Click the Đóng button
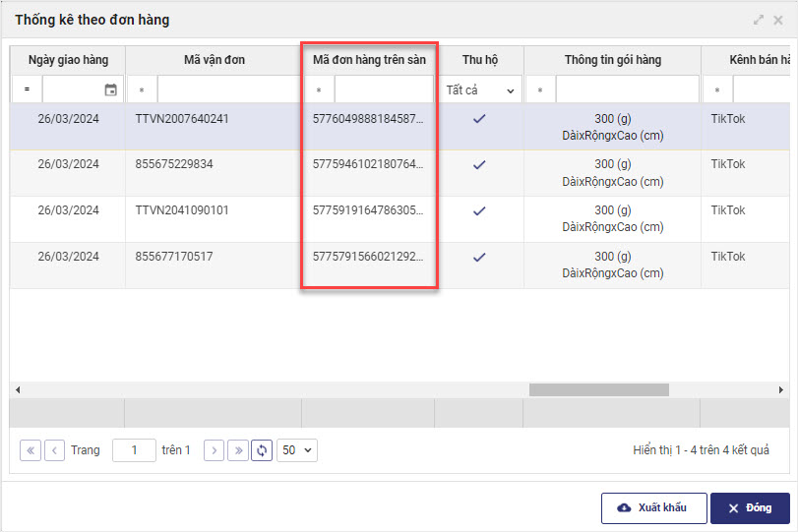 pos(750,508)
